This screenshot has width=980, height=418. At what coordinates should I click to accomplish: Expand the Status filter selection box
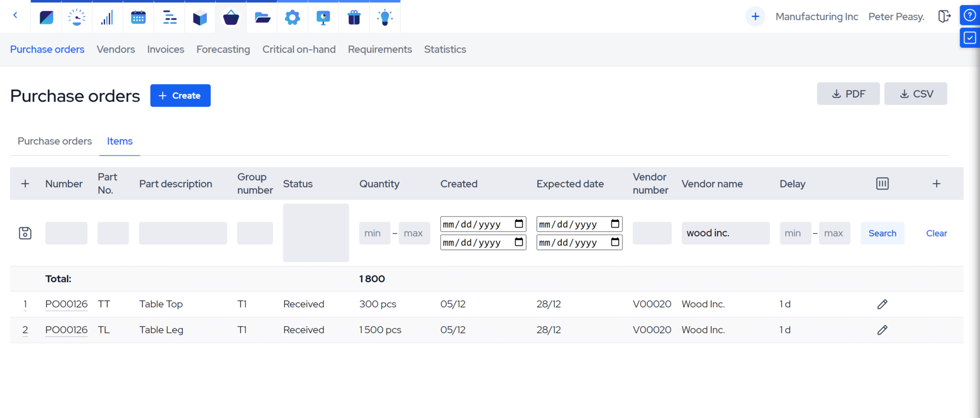click(316, 233)
